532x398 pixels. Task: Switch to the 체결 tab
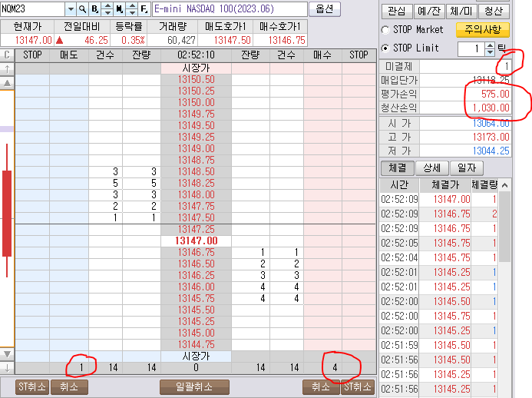point(398,167)
